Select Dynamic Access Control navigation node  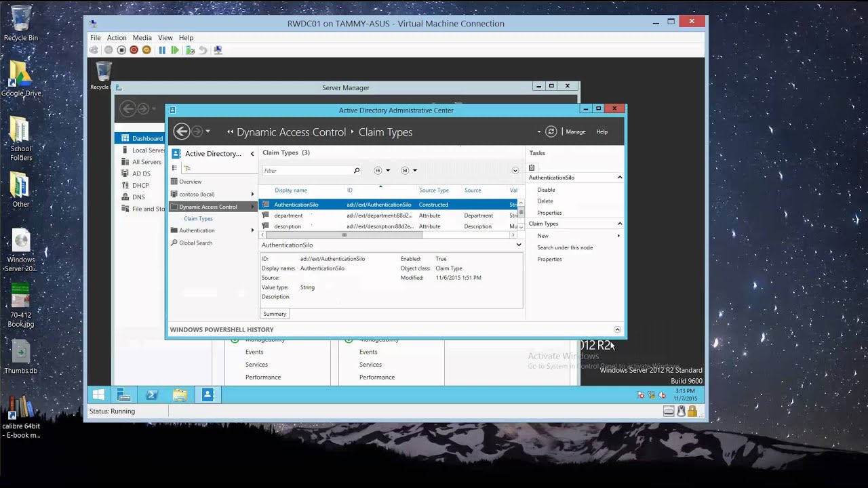[208, 207]
